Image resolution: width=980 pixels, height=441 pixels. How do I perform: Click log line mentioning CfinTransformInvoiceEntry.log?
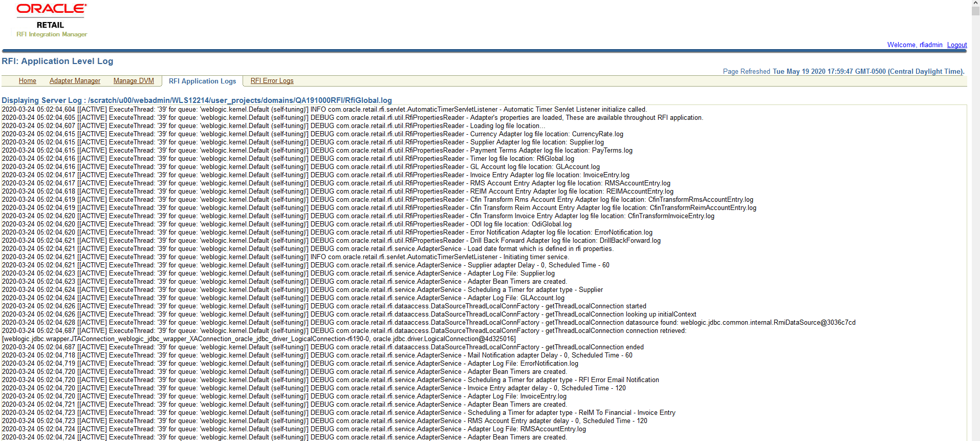[358, 216]
